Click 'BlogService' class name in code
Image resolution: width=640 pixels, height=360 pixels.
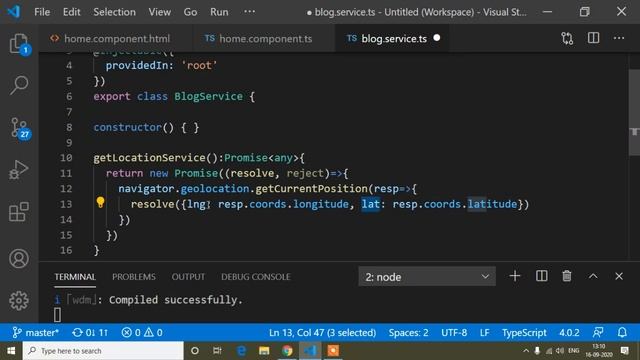[209, 96]
